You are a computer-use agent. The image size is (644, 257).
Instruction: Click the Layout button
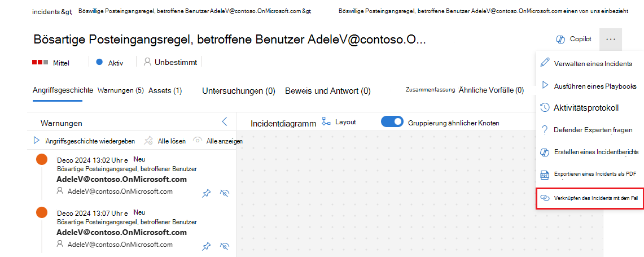[x=339, y=121]
